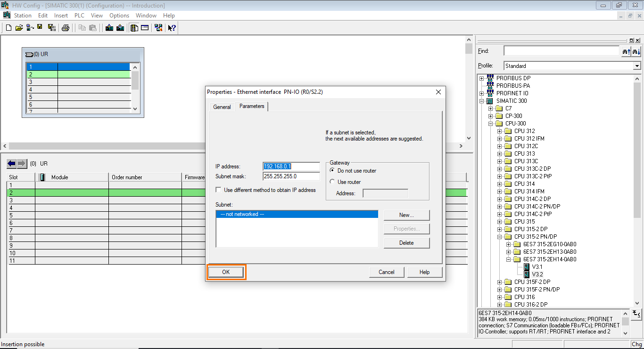The image size is (644, 349).
Task: Save configuration with the floppy disk icon
Action: click(x=40, y=27)
